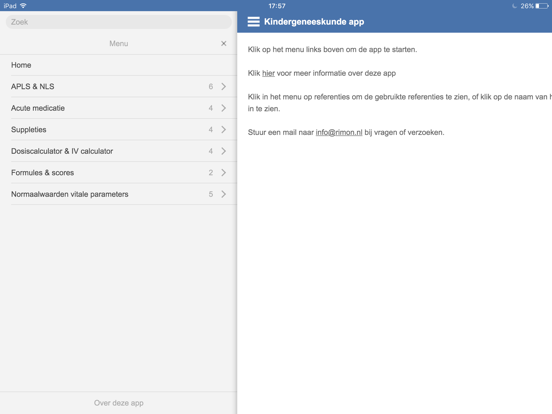
Task: Follow the 'hier' link for more information
Action: coord(268,73)
